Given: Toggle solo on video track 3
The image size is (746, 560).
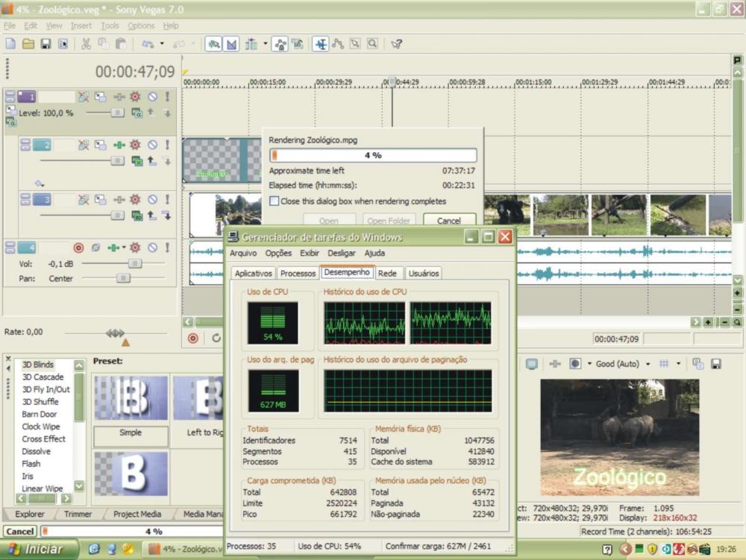Looking at the screenshot, I should tap(167, 200).
